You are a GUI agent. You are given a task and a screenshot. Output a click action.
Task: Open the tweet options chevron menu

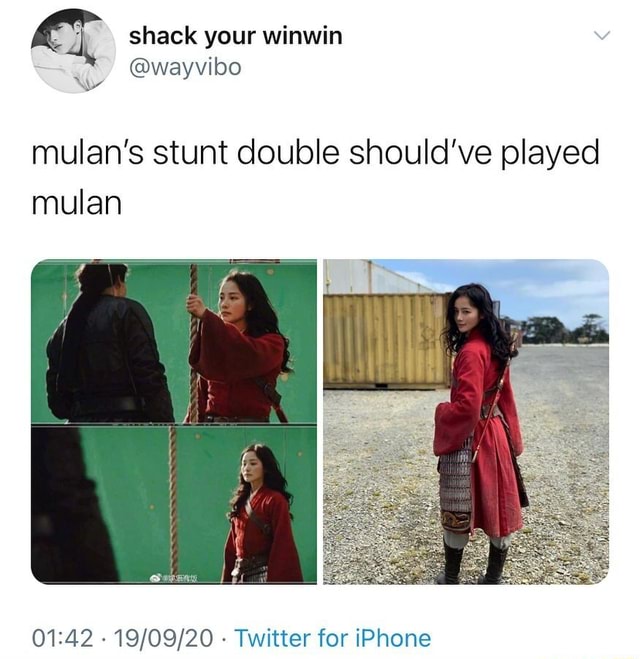[603, 35]
